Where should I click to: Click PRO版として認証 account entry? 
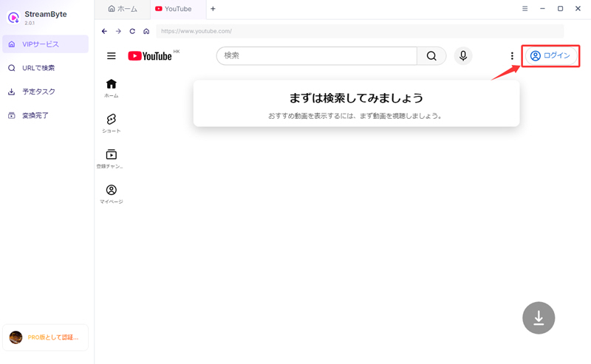click(x=46, y=337)
